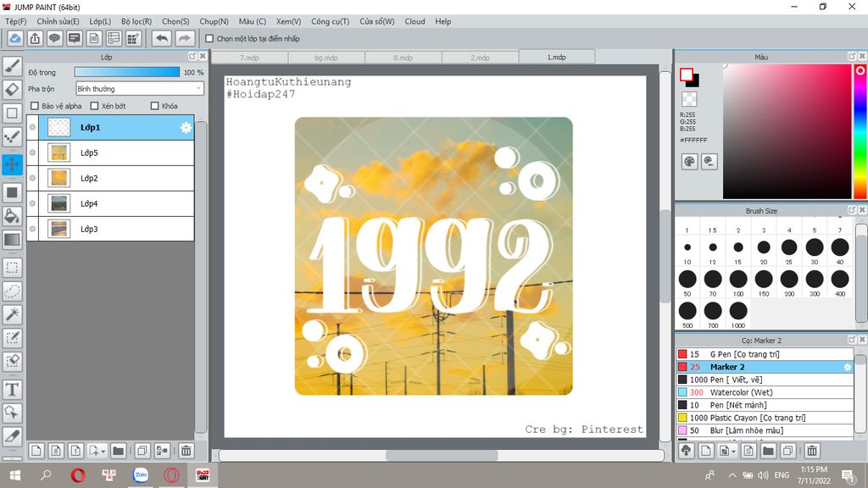Select the Magic Wand tool
Image resolution: width=868 pixels, height=488 pixels.
click(x=12, y=314)
